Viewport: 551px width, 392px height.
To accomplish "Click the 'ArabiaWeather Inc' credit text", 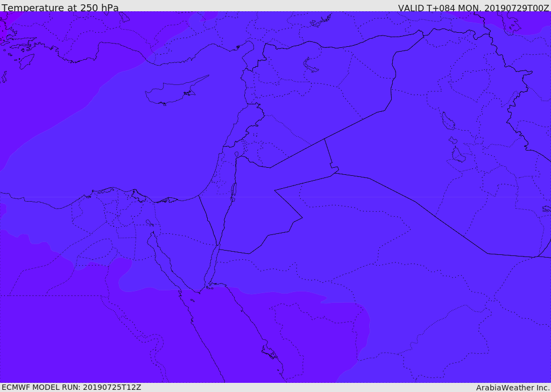I will pos(513,388).
